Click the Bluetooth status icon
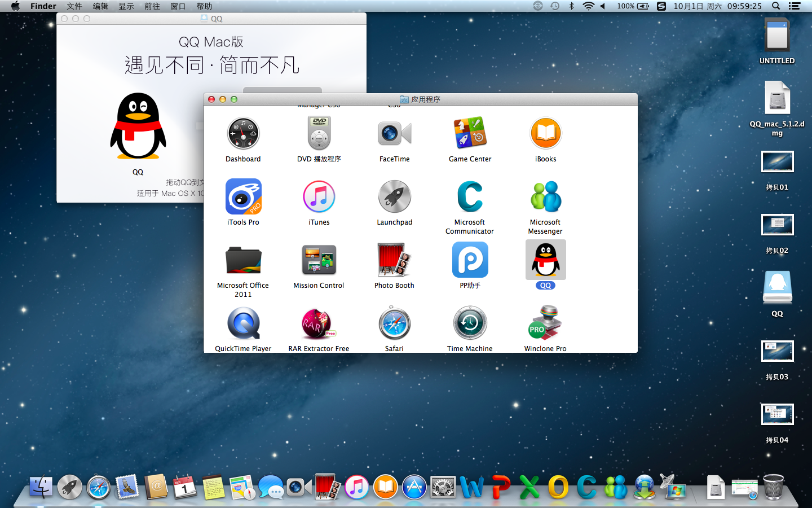812x508 pixels. 571,6
